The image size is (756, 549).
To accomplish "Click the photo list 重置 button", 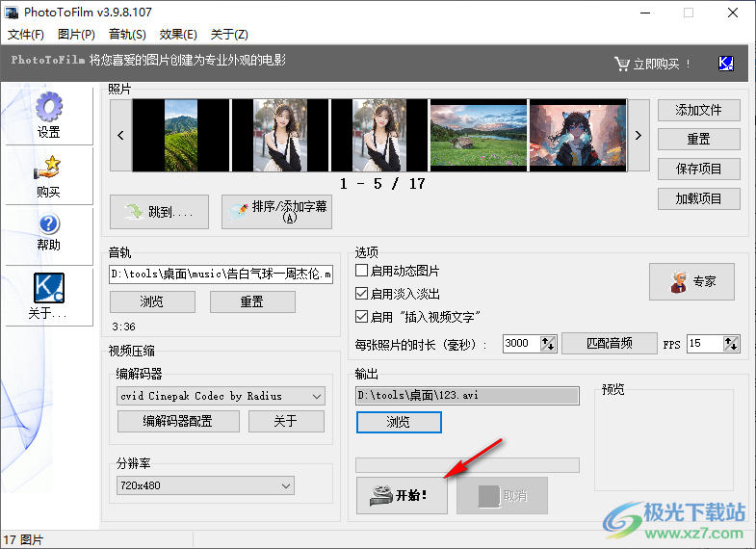I will [698, 140].
